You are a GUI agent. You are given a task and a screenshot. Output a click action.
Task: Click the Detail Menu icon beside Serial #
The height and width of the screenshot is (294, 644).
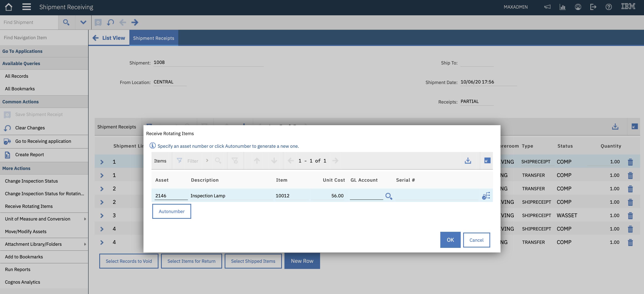pyautogui.click(x=486, y=196)
